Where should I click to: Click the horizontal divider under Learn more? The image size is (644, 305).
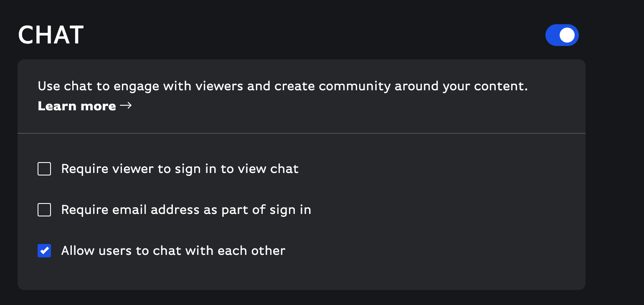coord(302,133)
